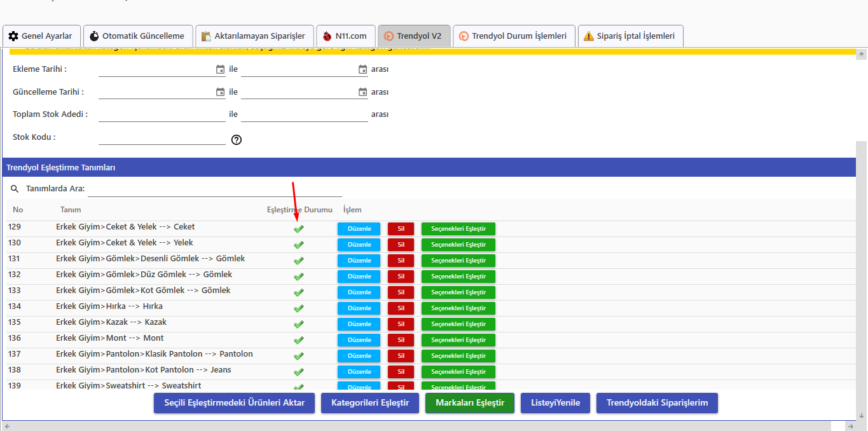Match options for row 132 Düz Gömlek
Viewport: 868px width, 431px height.
point(458,277)
